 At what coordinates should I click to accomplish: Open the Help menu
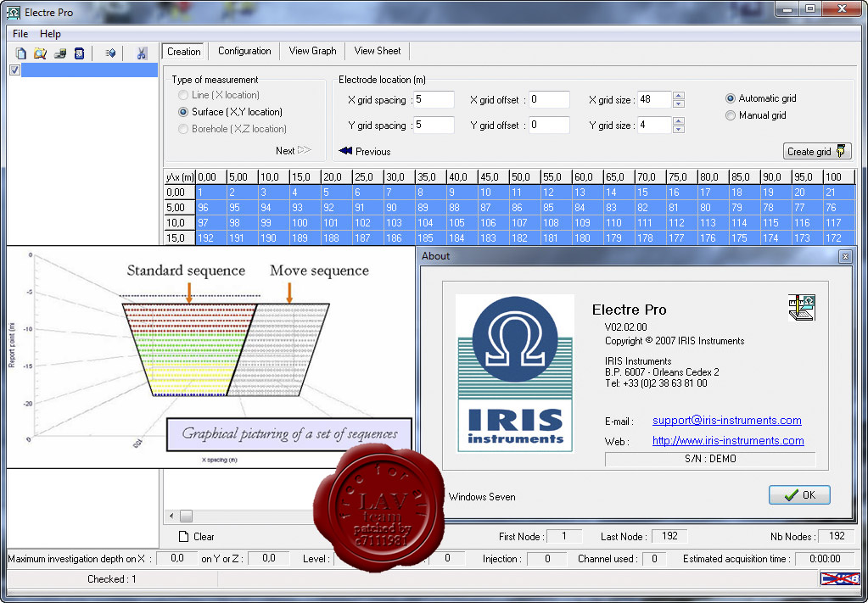pyautogui.click(x=50, y=34)
